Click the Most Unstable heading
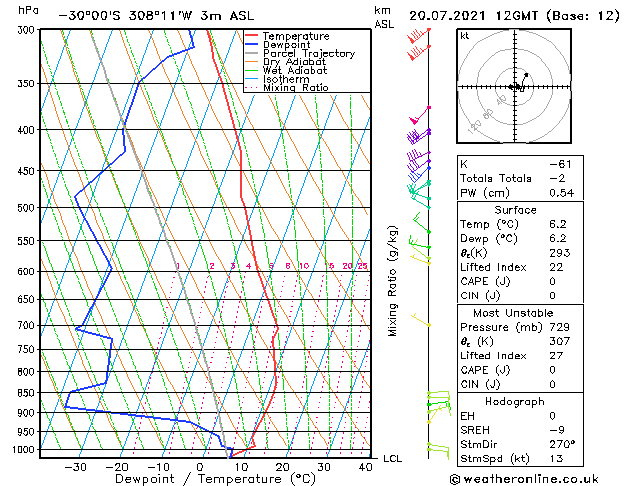This screenshot has width=629, height=486. click(x=513, y=313)
